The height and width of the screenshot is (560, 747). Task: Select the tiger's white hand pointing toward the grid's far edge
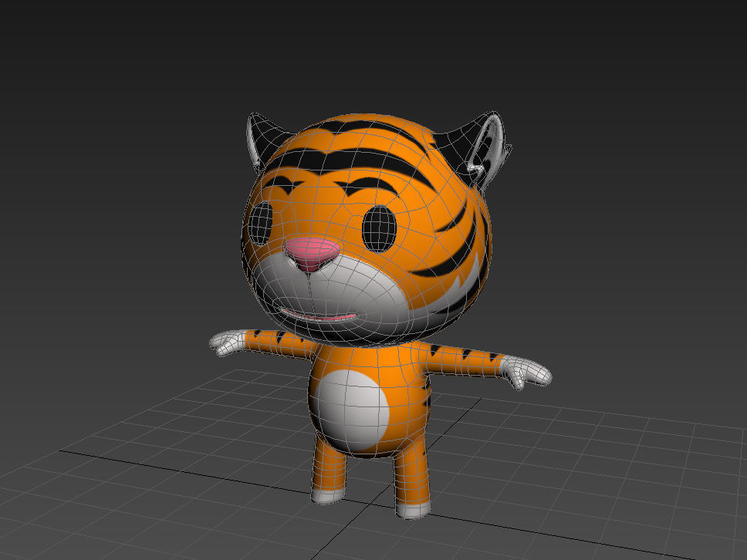228,342
